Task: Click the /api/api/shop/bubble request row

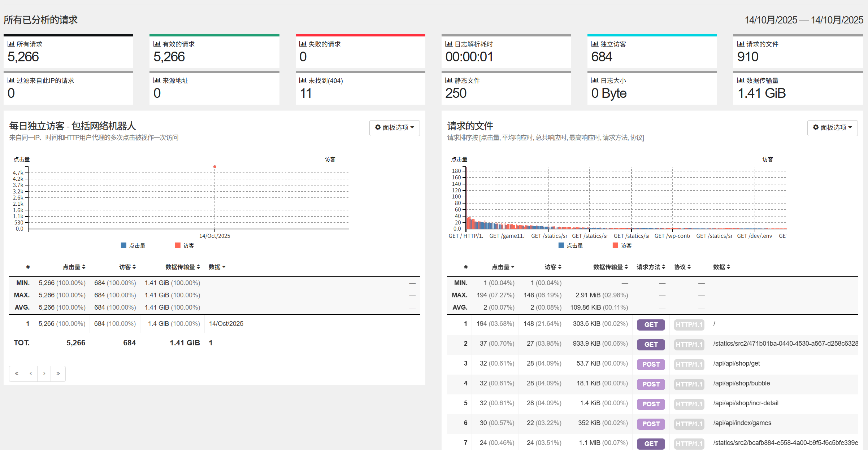Action: [x=741, y=383]
